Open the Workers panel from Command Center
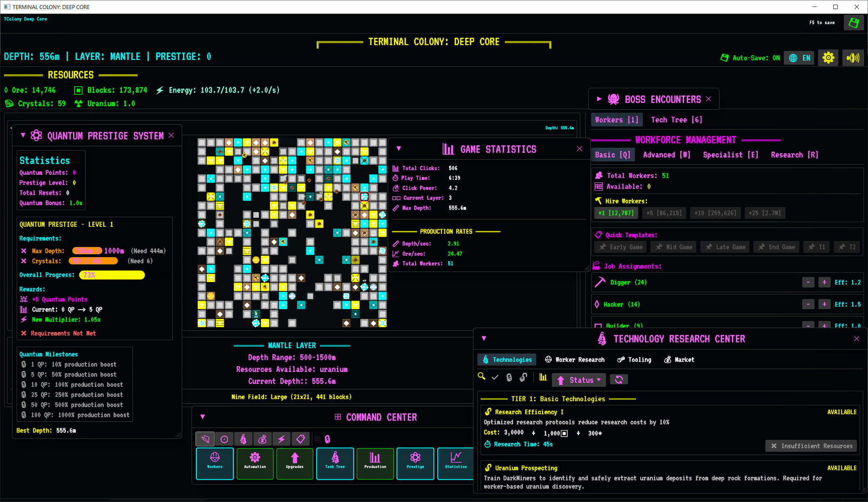The height and width of the screenshot is (502, 868). [214, 463]
